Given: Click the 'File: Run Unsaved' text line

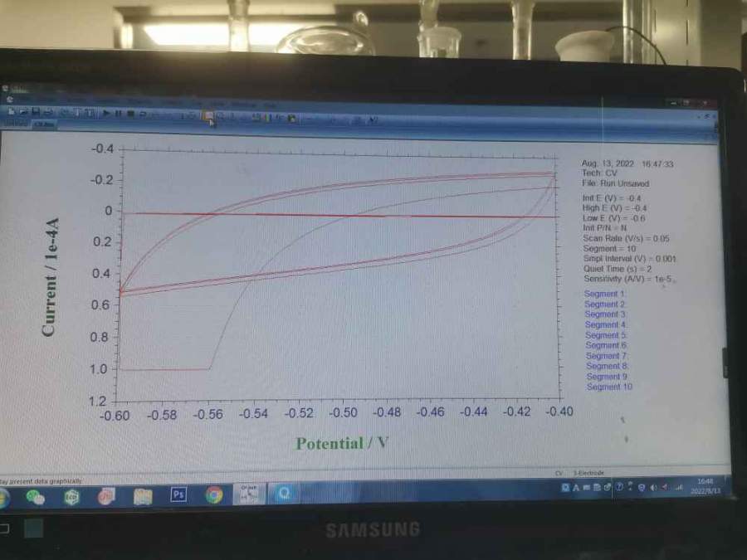Looking at the screenshot, I should [x=615, y=183].
